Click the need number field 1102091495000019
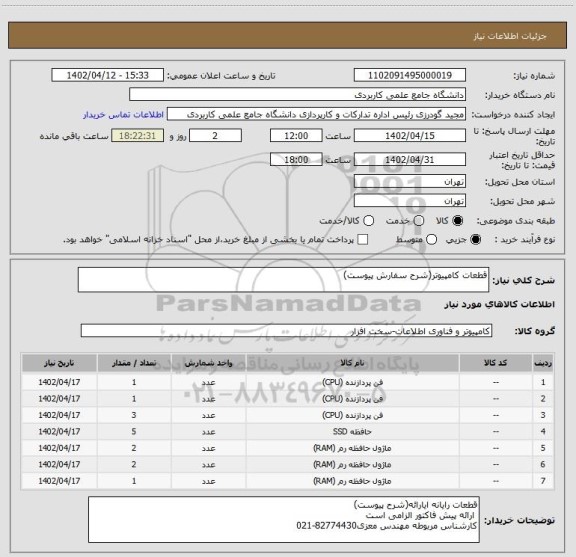The height and width of the screenshot is (557, 576). [x=410, y=75]
